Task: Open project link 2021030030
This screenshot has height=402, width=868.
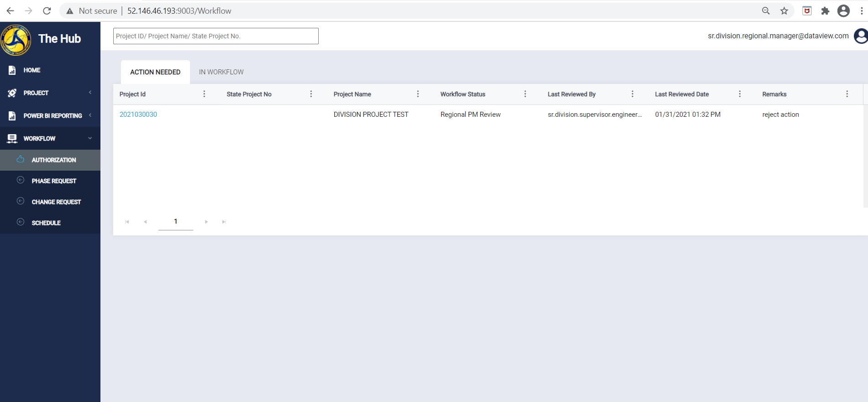Action: (x=138, y=115)
